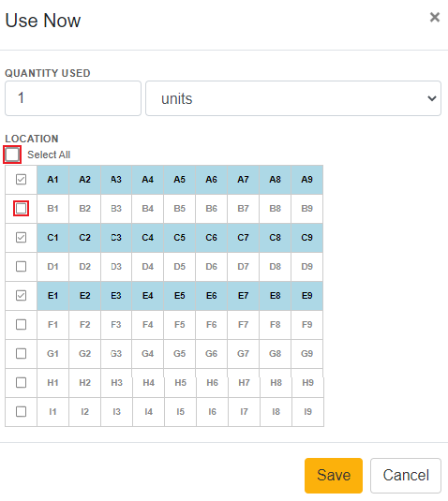This screenshot has width=448, height=501.
Task: Check the row I checkbox
Action: 22,411
